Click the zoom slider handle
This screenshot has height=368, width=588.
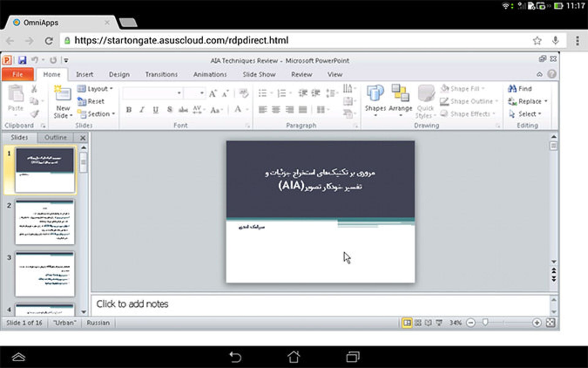click(x=485, y=322)
